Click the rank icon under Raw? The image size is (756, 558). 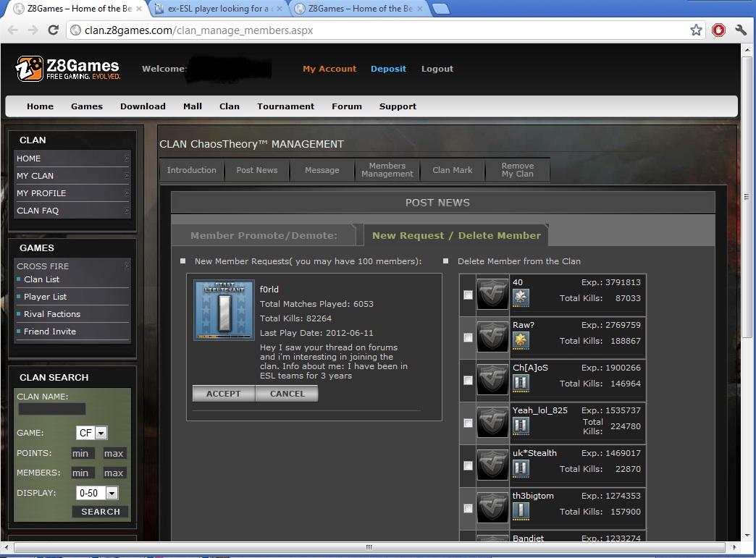[x=521, y=340]
